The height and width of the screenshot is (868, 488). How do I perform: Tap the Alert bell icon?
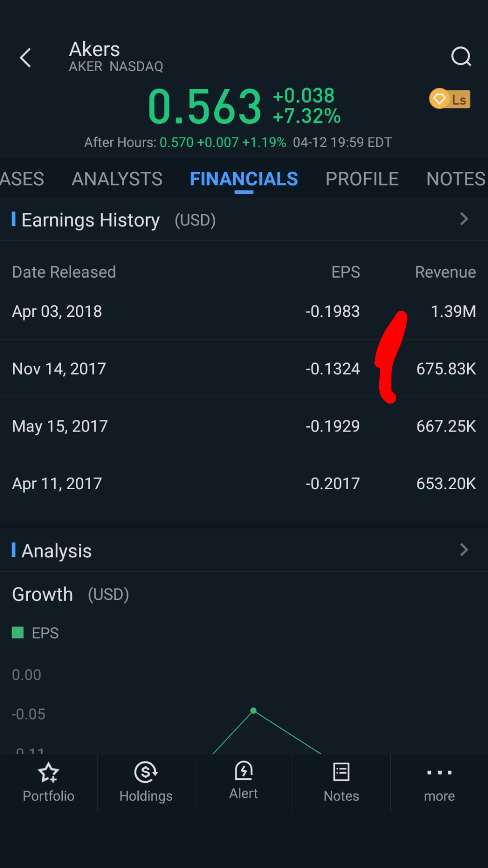pyautogui.click(x=244, y=771)
